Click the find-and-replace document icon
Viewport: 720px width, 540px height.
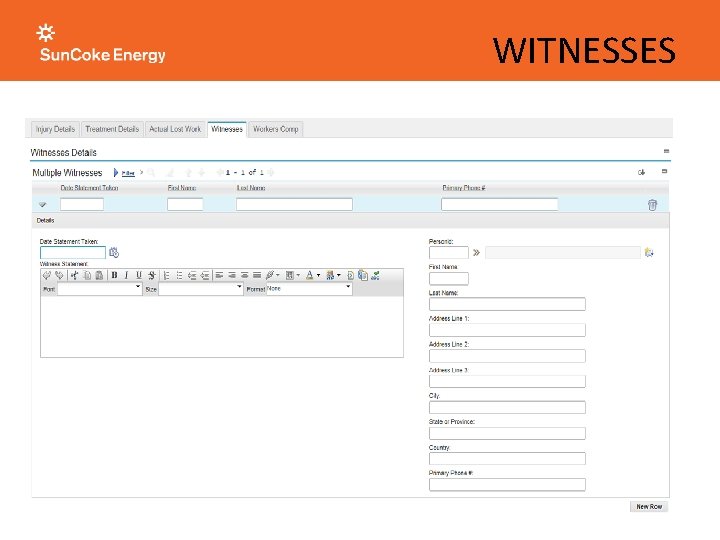[363, 275]
